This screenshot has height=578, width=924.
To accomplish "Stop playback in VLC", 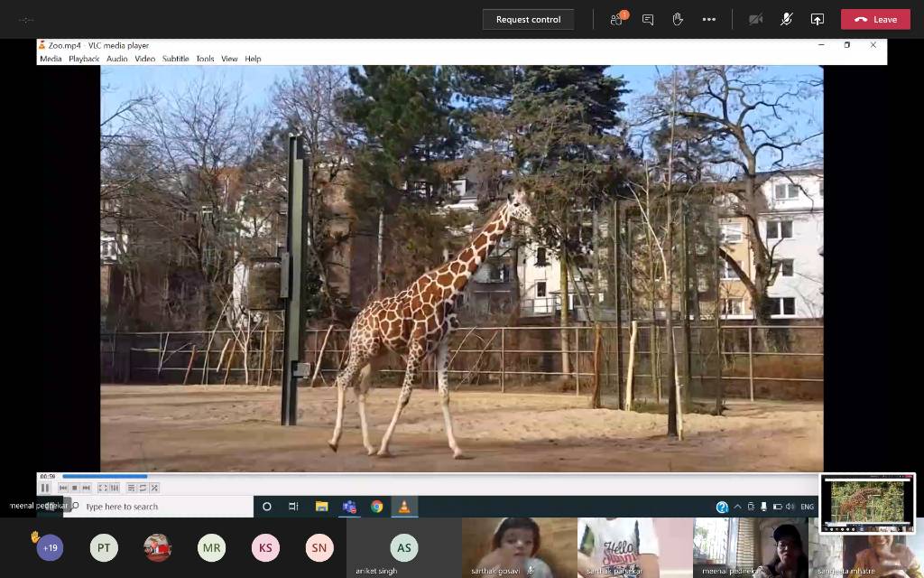I will [x=75, y=488].
